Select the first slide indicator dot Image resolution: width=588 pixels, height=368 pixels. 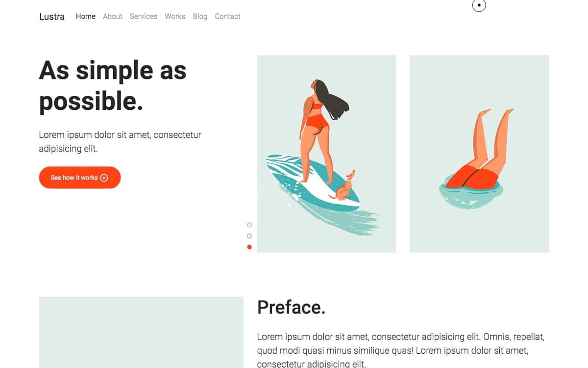tap(249, 225)
